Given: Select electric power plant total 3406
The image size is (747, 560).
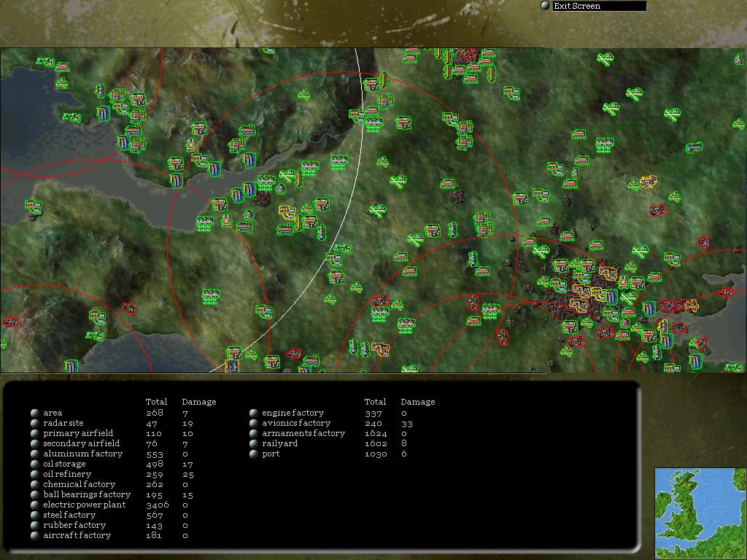Looking at the screenshot, I should click(158, 505).
